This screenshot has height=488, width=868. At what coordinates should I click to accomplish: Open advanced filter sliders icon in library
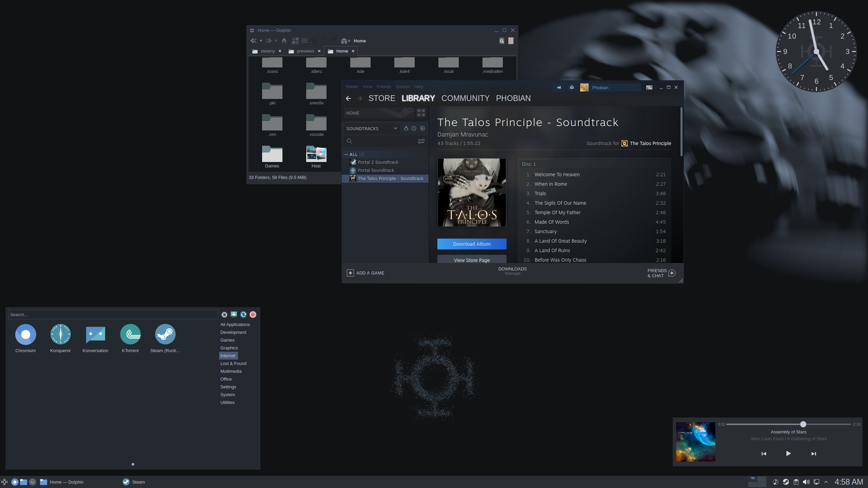pyautogui.click(x=421, y=141)
